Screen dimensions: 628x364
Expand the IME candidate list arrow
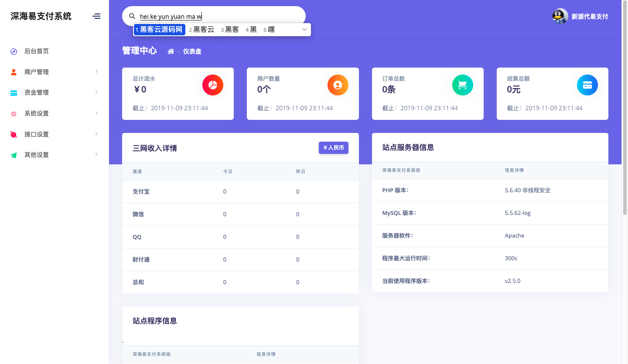[x=304, y=30]
